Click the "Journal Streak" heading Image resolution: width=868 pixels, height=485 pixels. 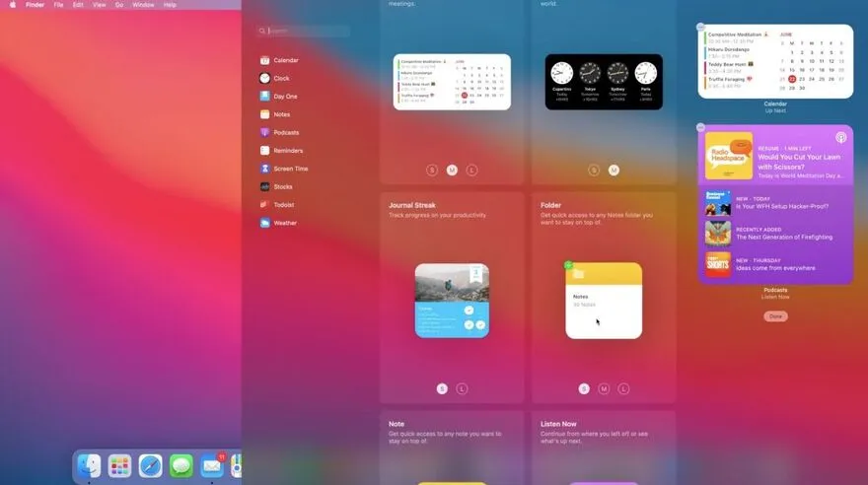(x=412, y=205)
